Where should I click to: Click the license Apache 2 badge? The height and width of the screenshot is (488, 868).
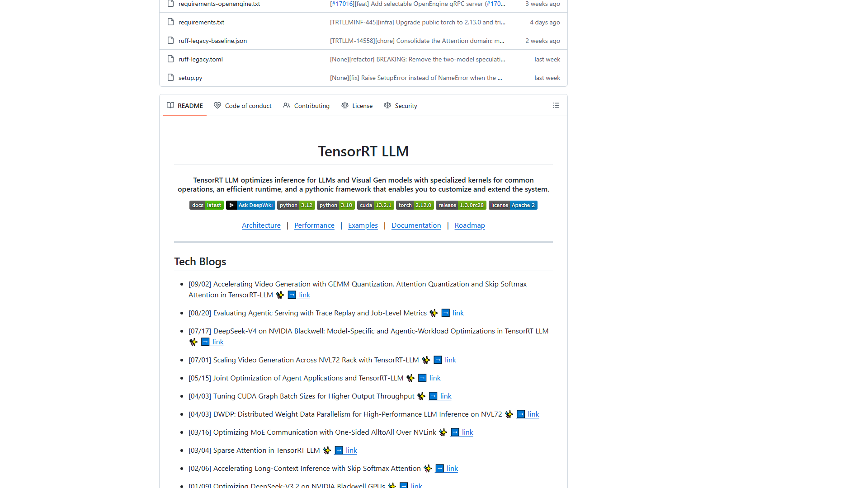[513, 205]
